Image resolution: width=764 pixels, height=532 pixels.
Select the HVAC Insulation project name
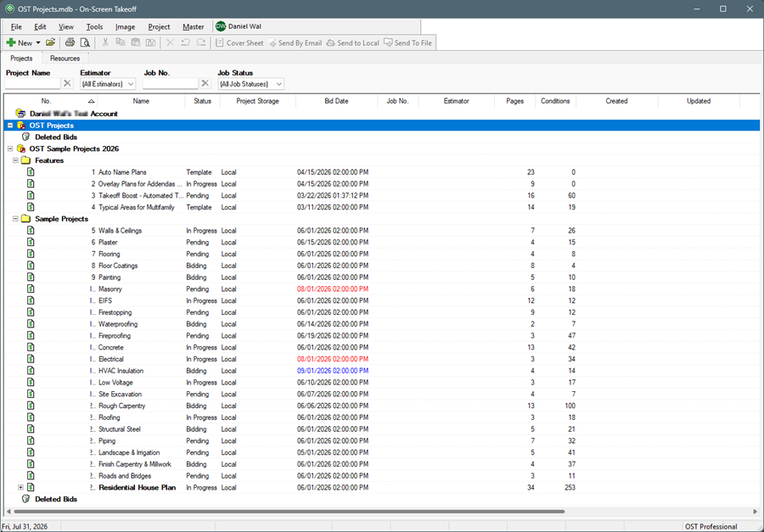click(121, 371)
